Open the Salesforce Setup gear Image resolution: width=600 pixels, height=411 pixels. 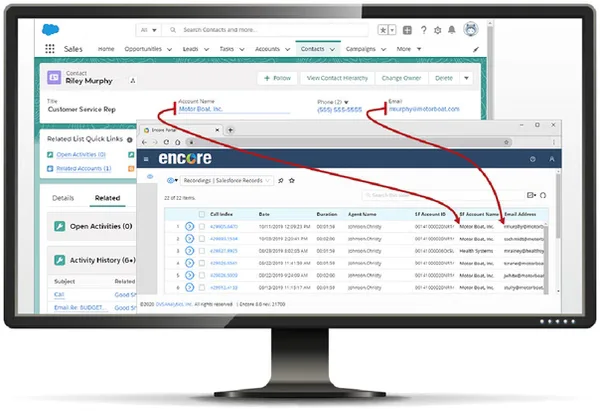[438, 30]
